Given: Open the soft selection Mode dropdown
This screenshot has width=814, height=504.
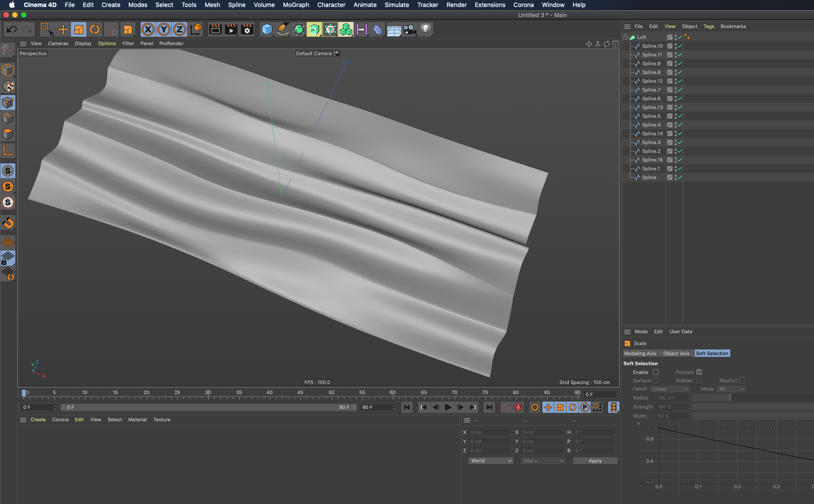Looking at the screenshot, I should pos(731,389).
